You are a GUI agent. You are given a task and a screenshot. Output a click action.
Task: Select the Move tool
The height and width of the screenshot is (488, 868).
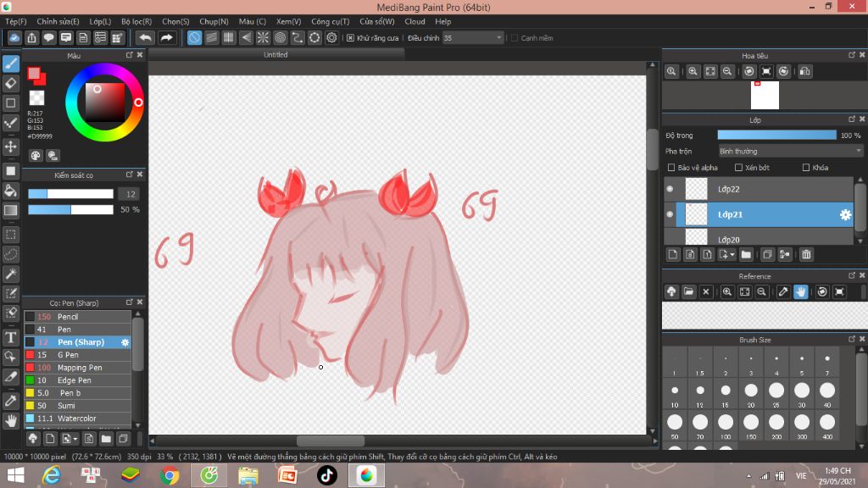click(10, 147)
